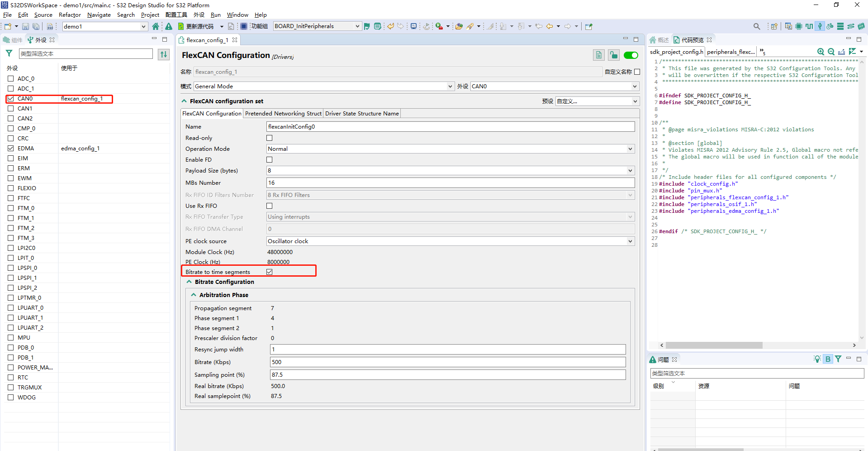Open the peripherals_flexc... code tab
This screenshot has width=868, height=451.
click(x=731, y=52)
